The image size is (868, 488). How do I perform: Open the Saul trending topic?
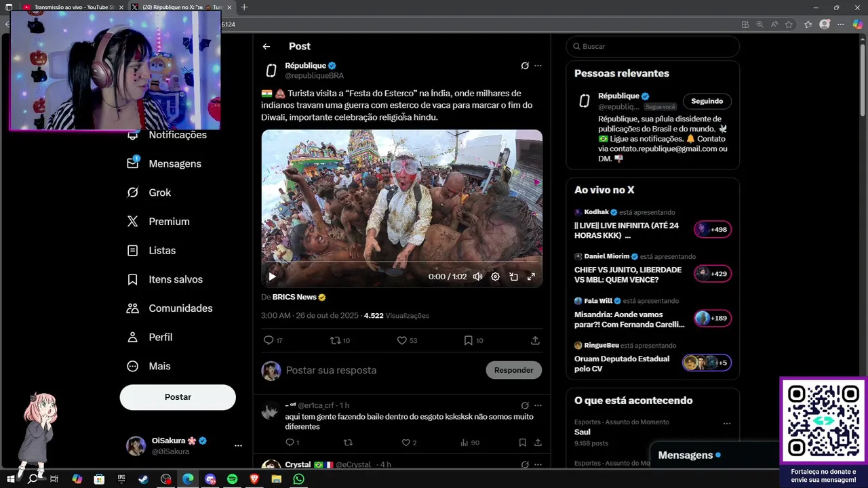[583, 432]
